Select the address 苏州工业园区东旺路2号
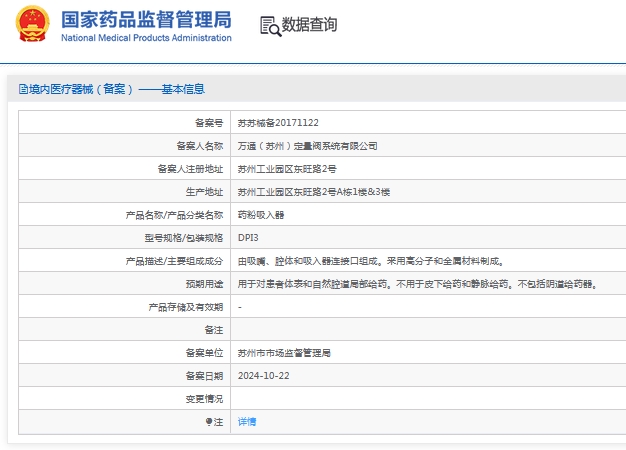626x450 pixels. click(287, 169)
